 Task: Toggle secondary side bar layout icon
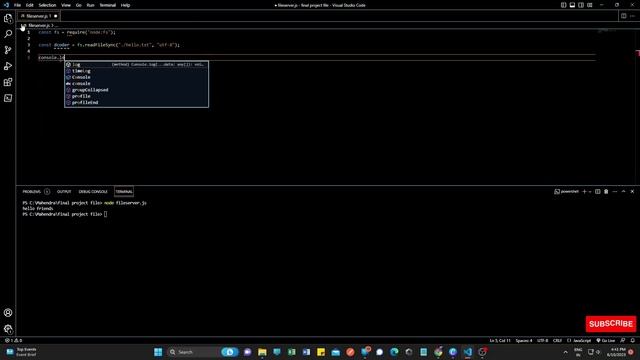[x=581, y=5]
